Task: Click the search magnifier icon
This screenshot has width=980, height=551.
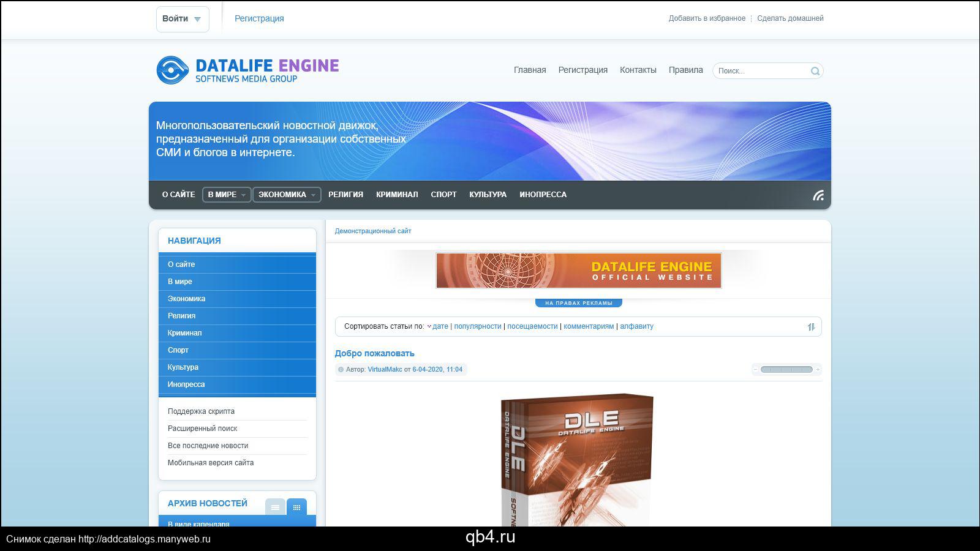Action: 815,71
